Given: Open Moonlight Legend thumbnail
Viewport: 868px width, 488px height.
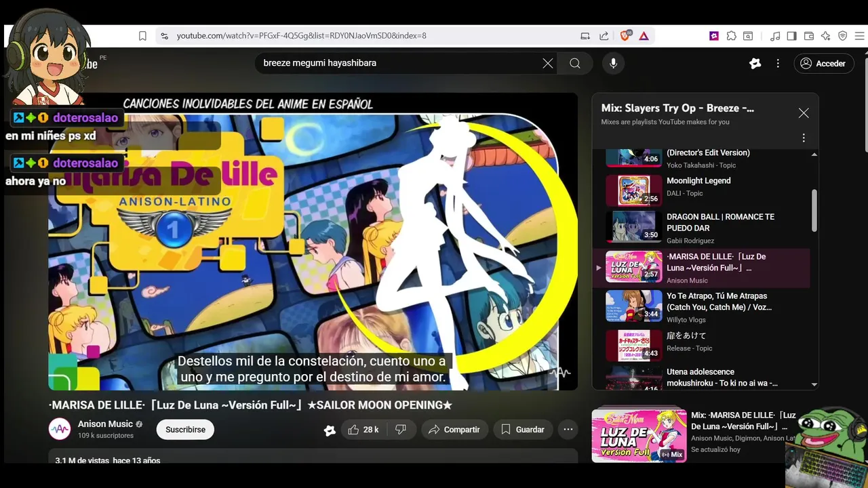Looking at the screenshot, I should pyautogui.click(x=634, y=190).
